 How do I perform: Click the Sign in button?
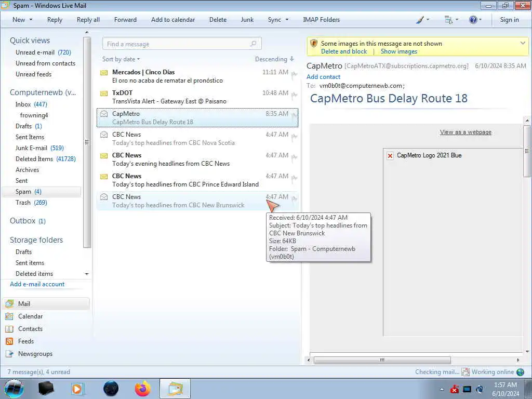click(x=509, y=20)
